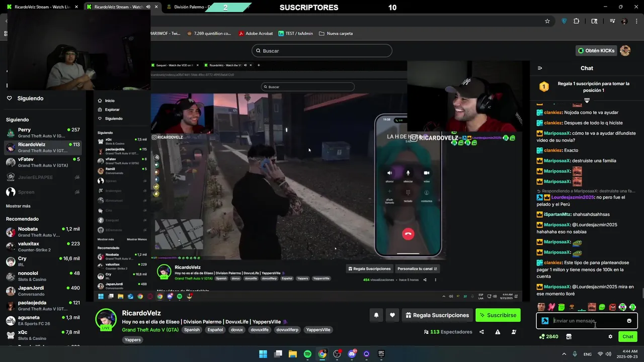Focus the Enviar un mensaje chat input
644x362 pixels.
588,321
